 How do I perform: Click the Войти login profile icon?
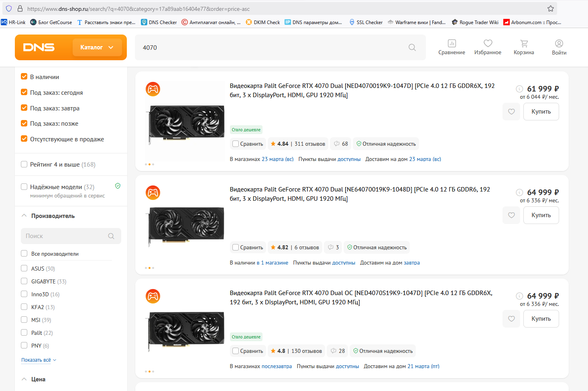[x=559, y=47]
